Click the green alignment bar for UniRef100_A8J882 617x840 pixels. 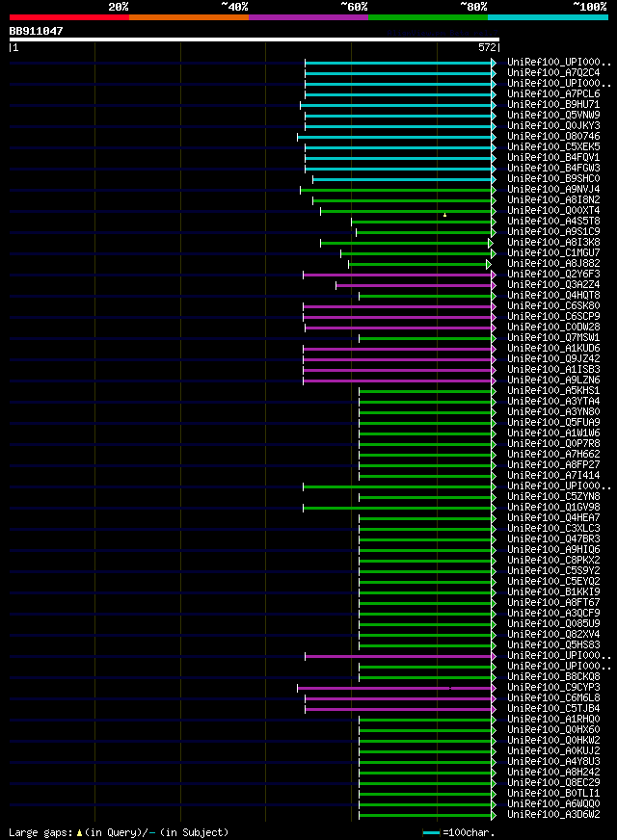click(419, 264)
